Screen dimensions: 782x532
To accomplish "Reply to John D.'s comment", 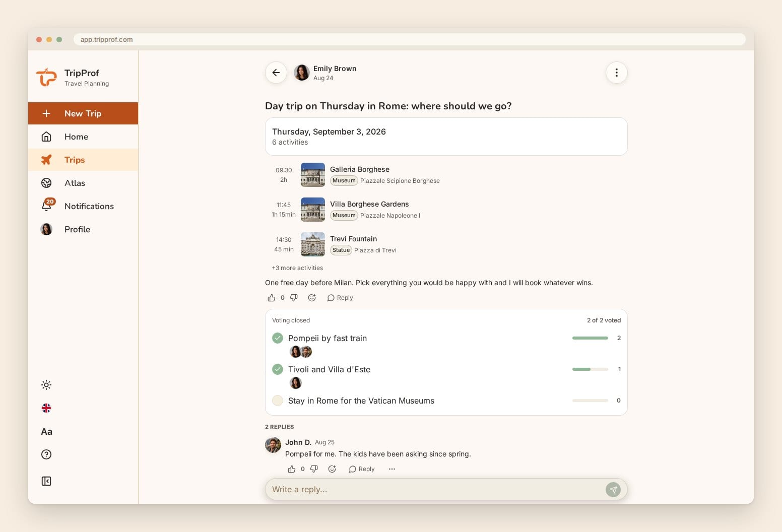I will pyautogui.click(x=362, y=469).
